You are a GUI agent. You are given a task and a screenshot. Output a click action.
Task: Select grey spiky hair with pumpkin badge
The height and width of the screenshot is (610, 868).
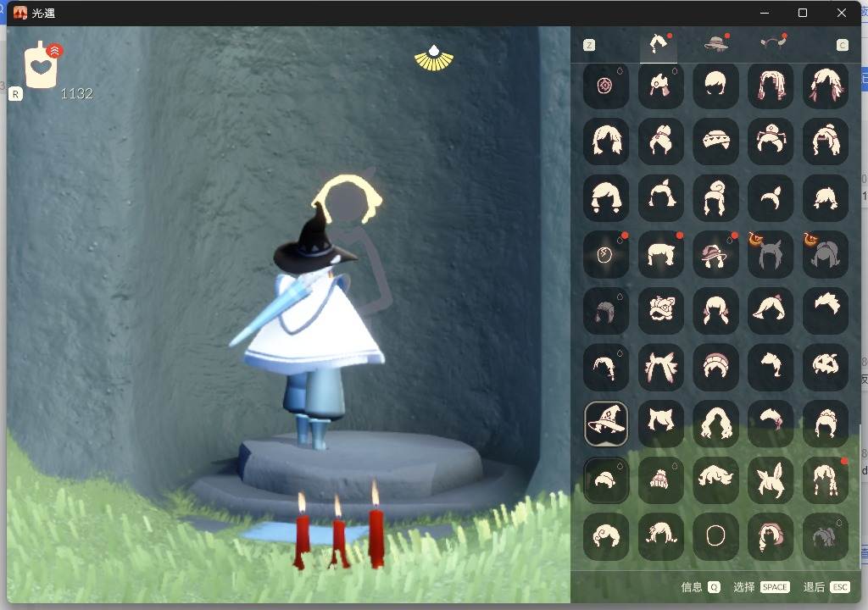point(770,255)
